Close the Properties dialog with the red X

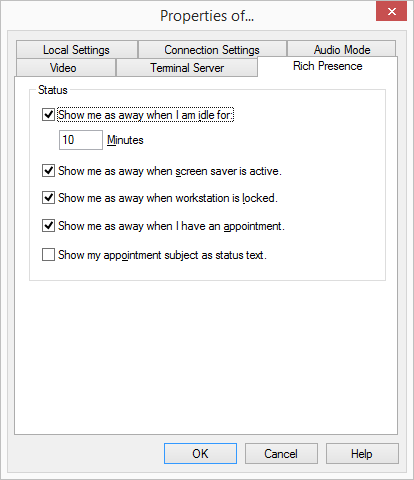coord(391,12)
